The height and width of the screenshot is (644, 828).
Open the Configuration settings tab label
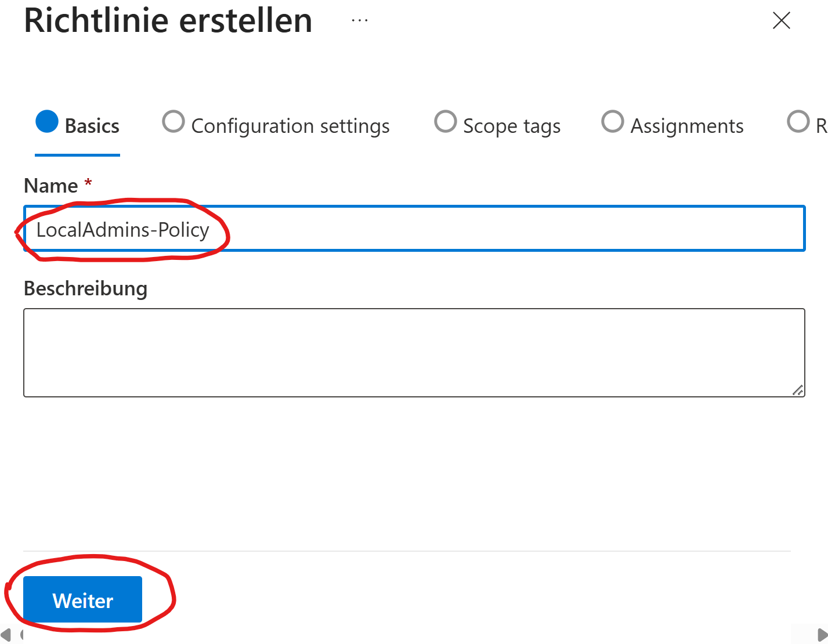[290, 126]
